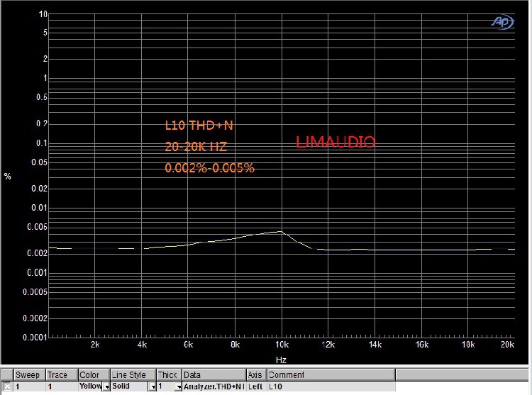
Task: Click the 10k frequency axis label
Action: click(282, 345)
